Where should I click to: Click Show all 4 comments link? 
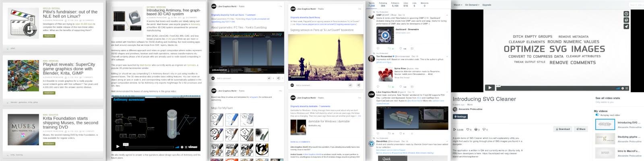[x=300, y=142]
